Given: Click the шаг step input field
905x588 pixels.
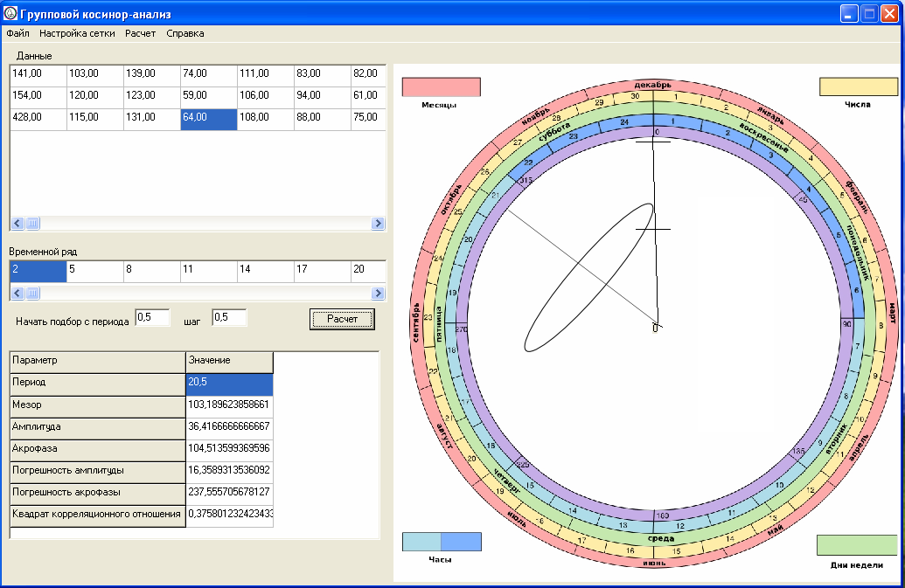Looking at the screenshot, I should point(229,318).
